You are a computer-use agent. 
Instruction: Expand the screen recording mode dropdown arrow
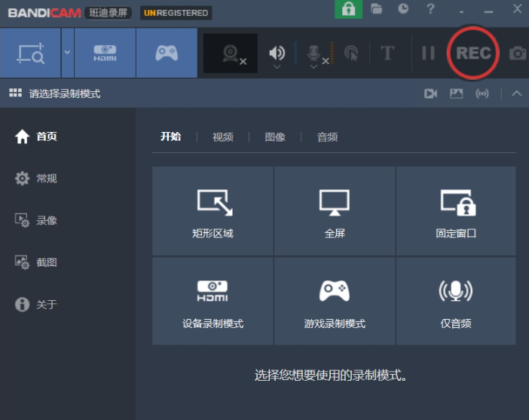67,53
